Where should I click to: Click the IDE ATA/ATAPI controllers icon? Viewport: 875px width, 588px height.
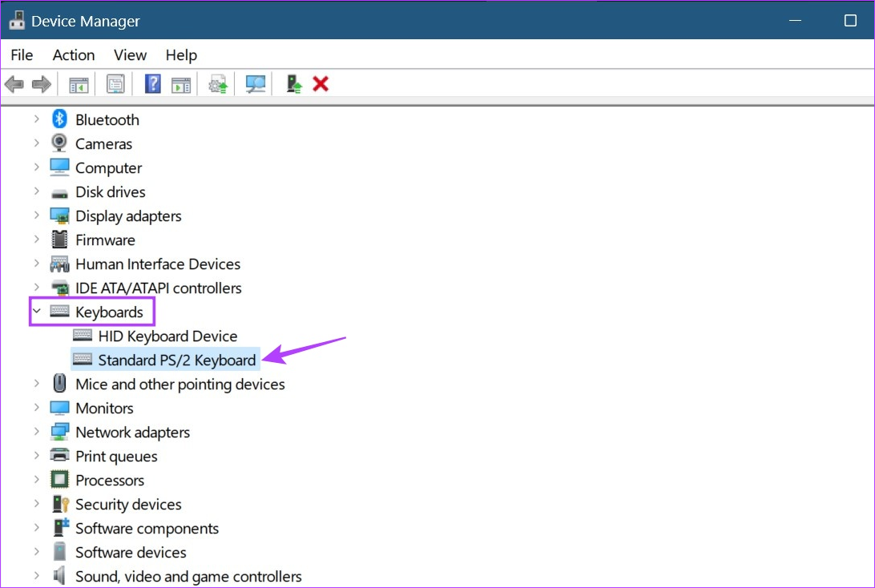point(60,288)
